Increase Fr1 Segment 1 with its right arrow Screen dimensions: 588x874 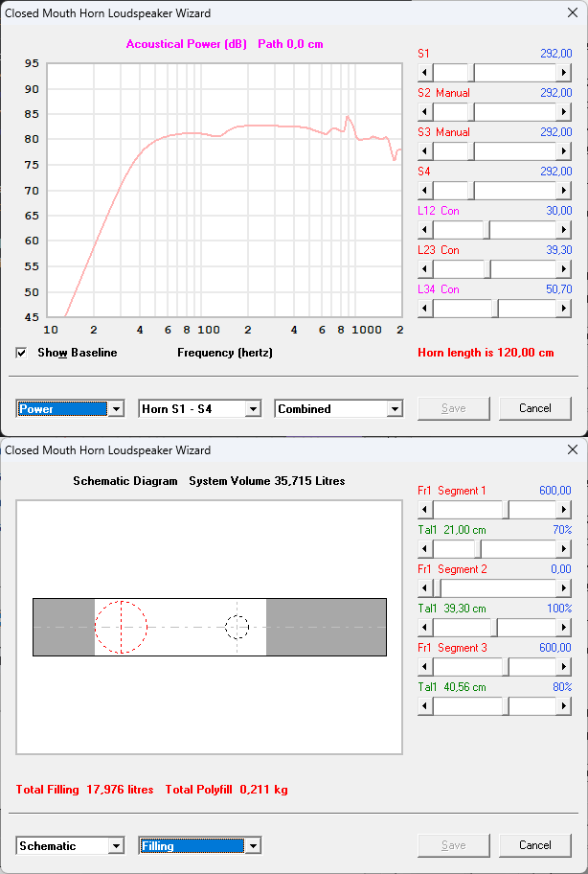coord(563,510)
